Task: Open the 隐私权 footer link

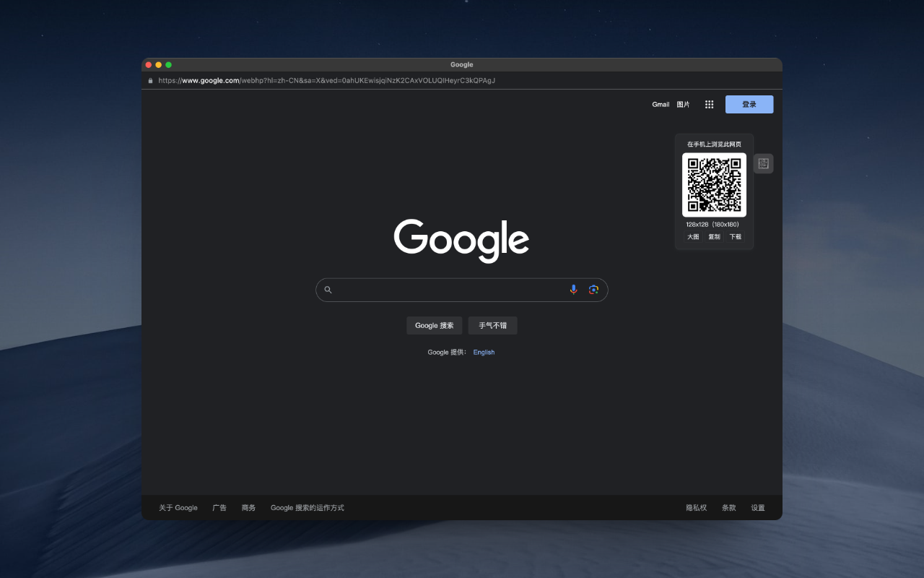Action: click(x=697, y=508)
